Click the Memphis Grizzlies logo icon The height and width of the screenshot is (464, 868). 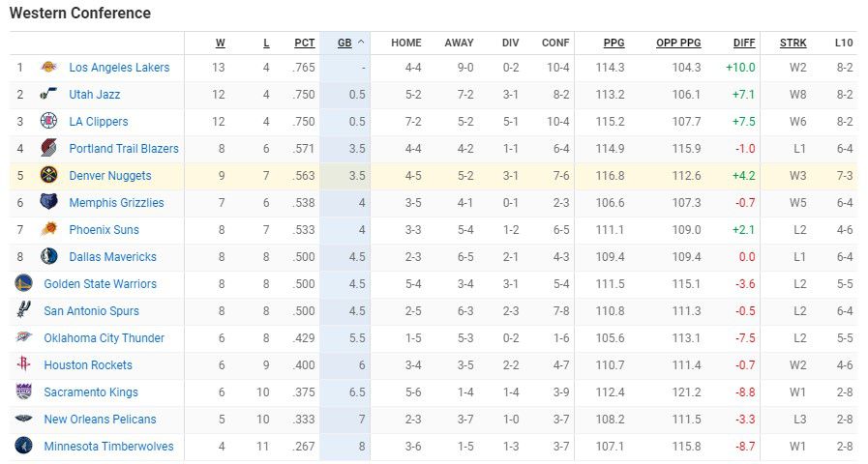(48, 202)
